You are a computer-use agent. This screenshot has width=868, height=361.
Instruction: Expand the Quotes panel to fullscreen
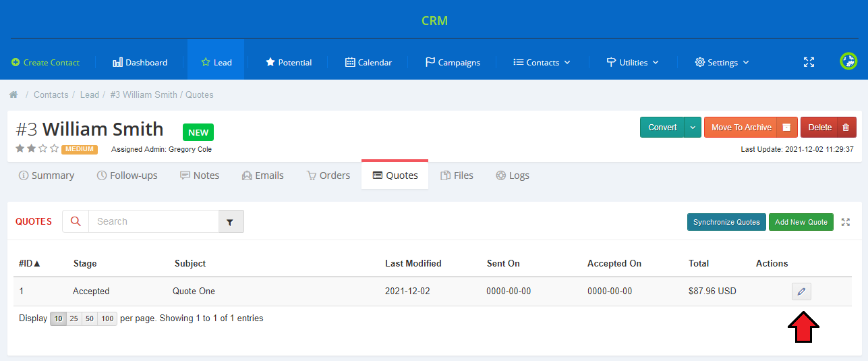(846, 222)
